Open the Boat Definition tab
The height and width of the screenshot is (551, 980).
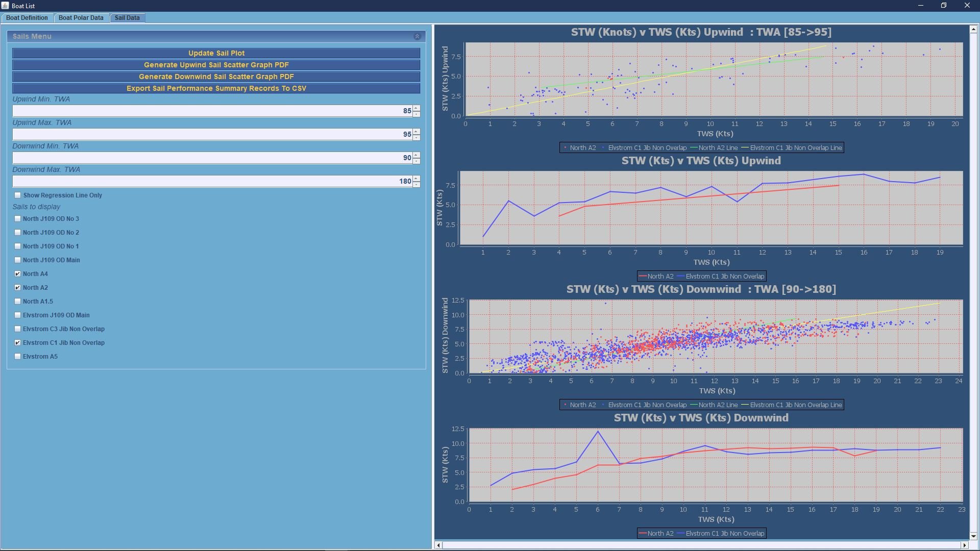pyautogui.click(x=27, y=18)
